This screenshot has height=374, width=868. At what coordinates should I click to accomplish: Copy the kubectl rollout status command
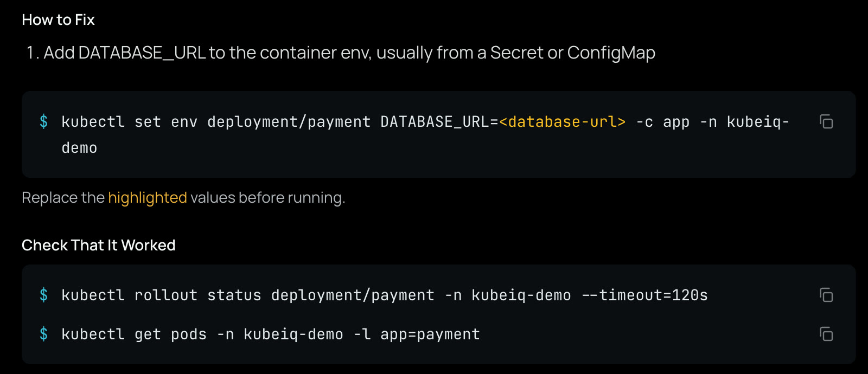point(826,295)
